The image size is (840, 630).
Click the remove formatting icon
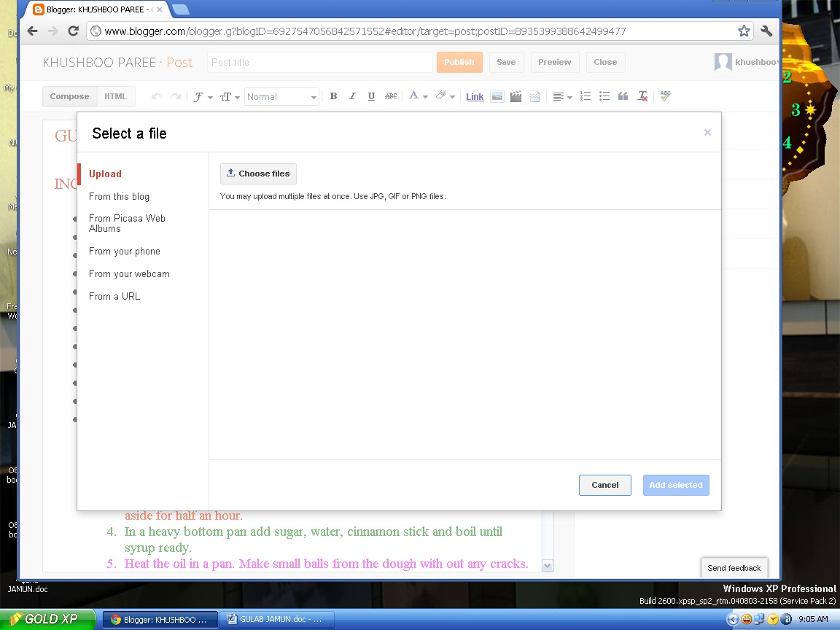tap(642, 96)
